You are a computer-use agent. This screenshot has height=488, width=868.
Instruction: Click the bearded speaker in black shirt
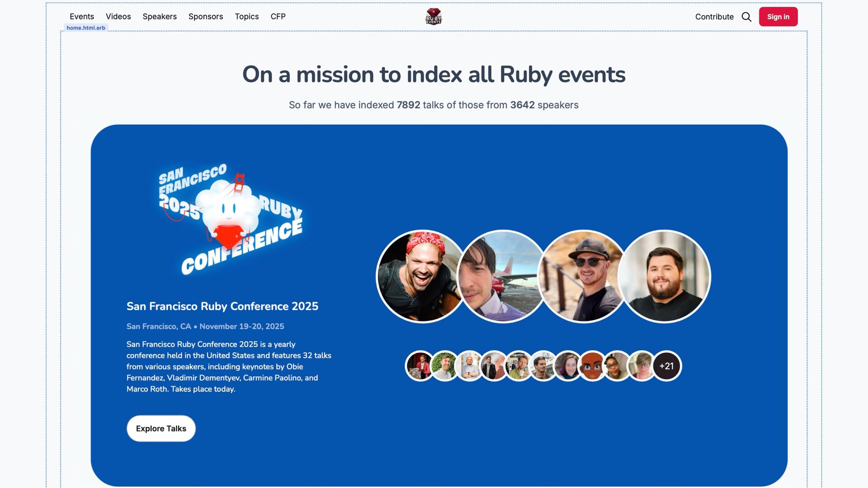[664, 277]
